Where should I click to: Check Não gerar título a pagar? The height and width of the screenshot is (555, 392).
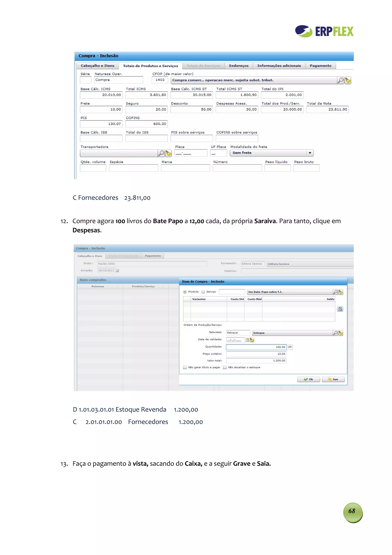185,367
